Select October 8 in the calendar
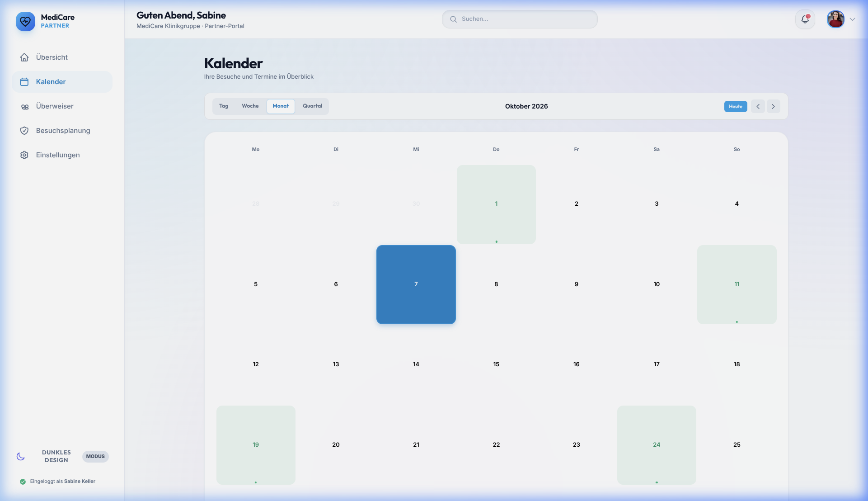The width and height of the screenshot is (868, 501). click(x=496, y=284)
